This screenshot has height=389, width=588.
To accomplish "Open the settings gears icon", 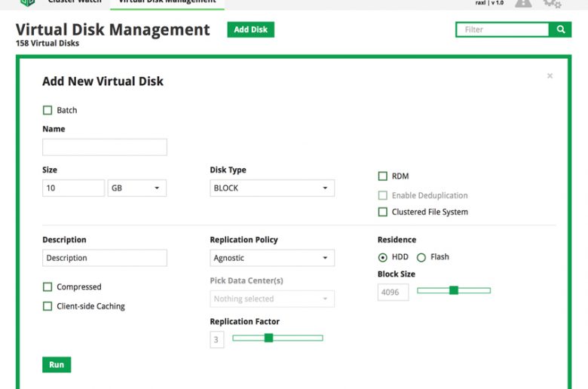I will pyautogui.click(x=553, y=3).
